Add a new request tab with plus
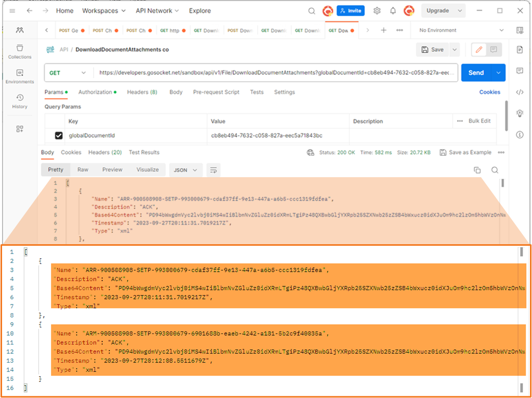Viewport: 532px width, 398px height. pos(383,30)
